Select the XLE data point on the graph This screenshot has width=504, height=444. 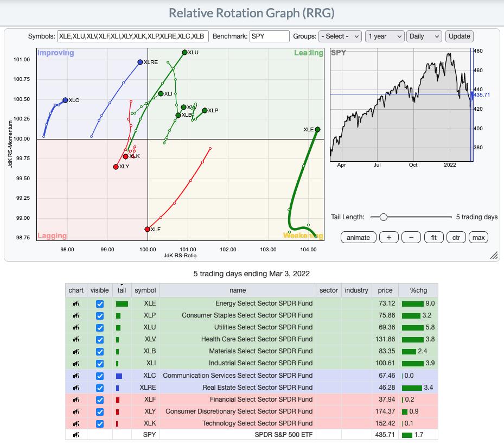pos(317,129)
